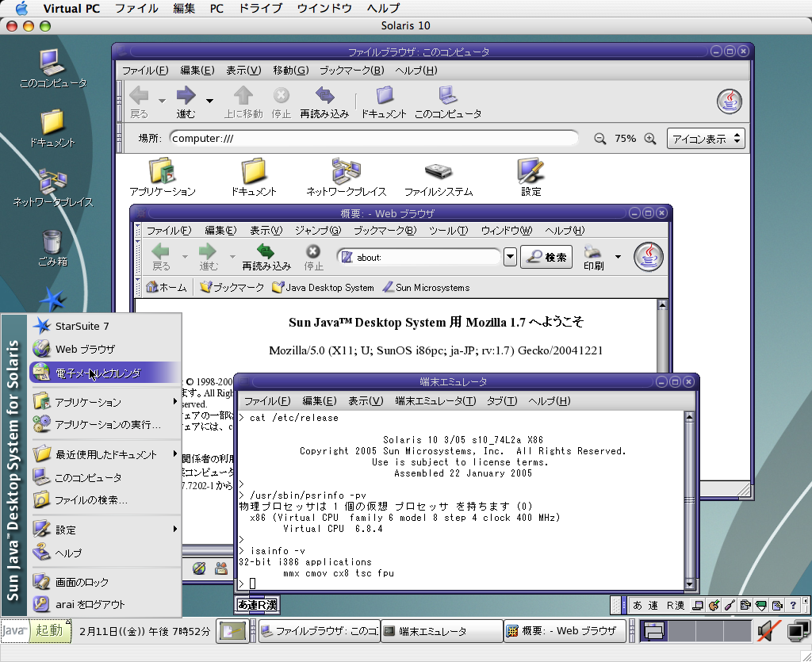Click the muted volume speaker icon
812x662 pixels.
pyautogui.click(x=768, y=631)
